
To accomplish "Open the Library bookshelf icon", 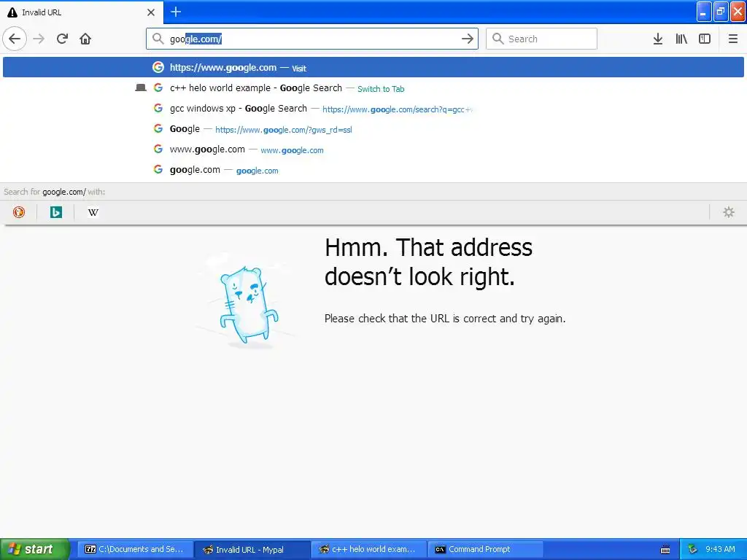I will (x=681, y=39).
